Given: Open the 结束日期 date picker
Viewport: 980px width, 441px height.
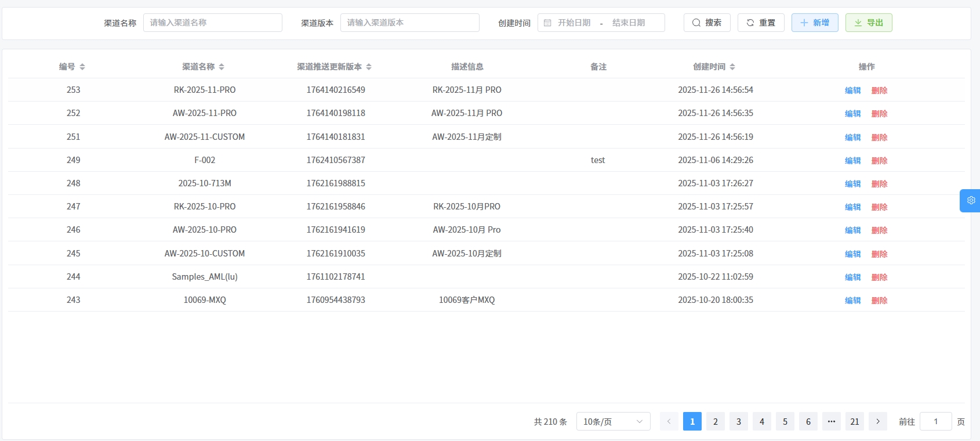Looking at the screenshot, I should coord(629,23).
